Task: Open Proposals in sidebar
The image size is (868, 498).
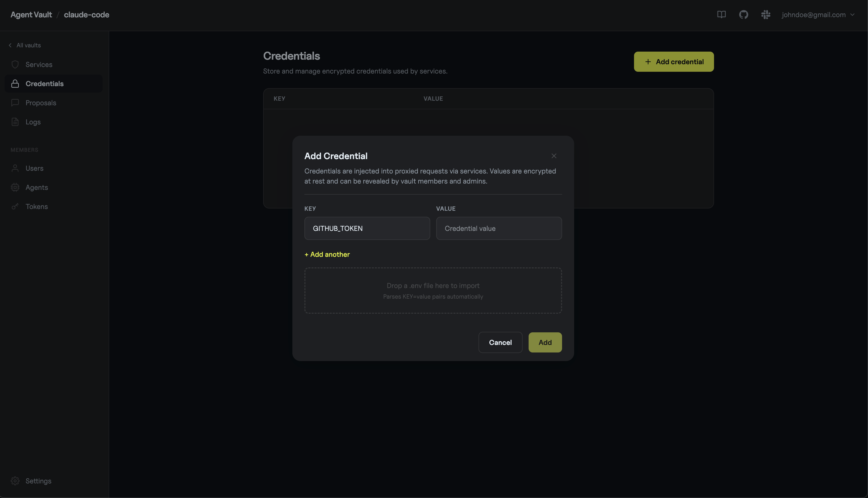Action: 53,103
